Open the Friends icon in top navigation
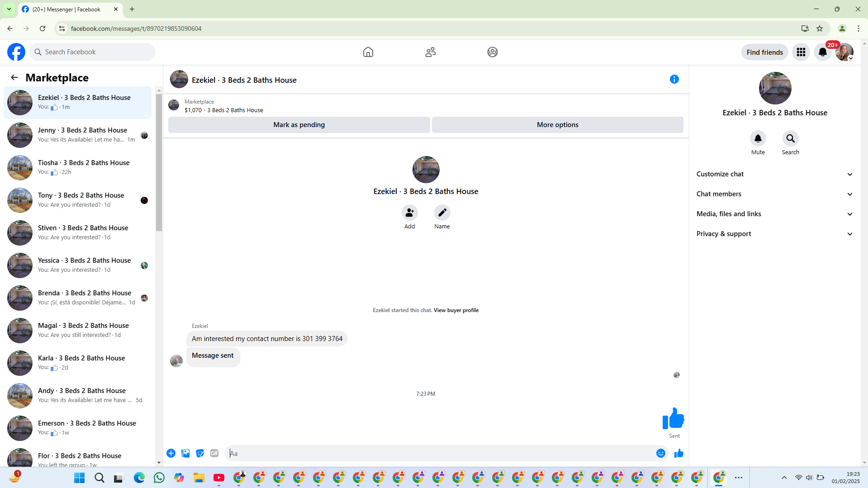 click(431, 52)
